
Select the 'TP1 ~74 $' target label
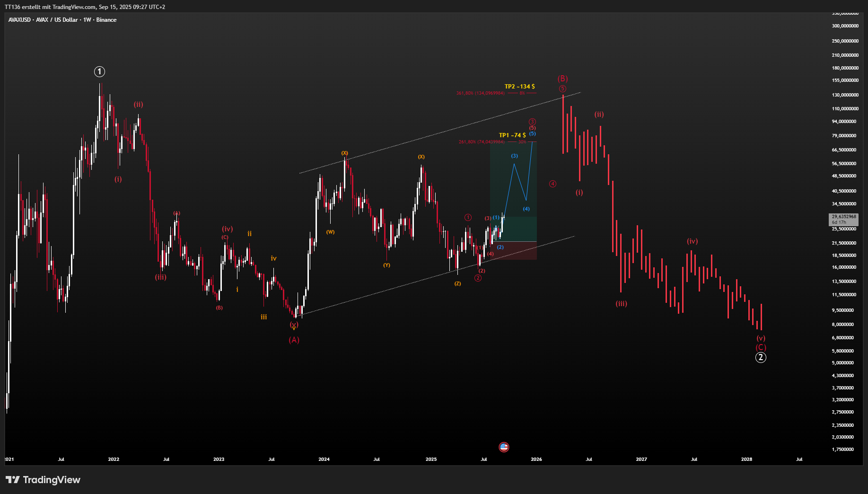512,135
